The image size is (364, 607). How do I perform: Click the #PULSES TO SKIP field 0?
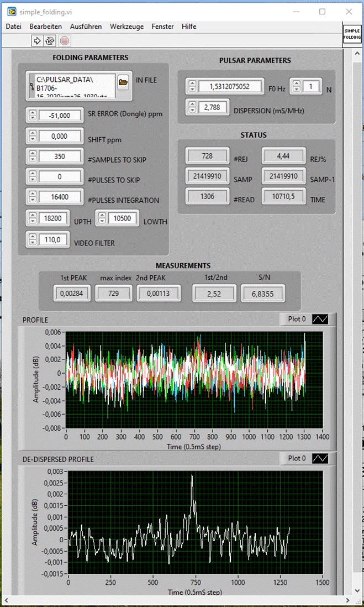point(60,177)
